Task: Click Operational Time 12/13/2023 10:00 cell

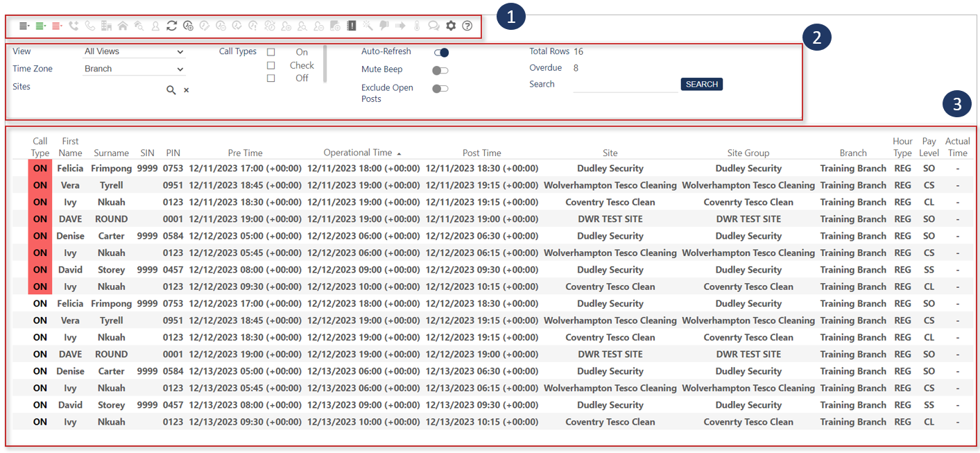Action: tap(364, 422)
